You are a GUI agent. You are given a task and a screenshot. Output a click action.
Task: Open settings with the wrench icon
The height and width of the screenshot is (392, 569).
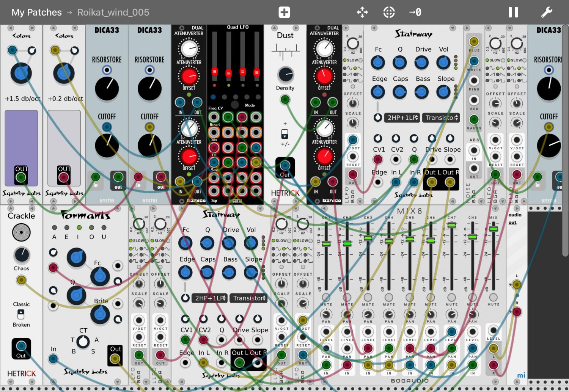pos(547,12)
